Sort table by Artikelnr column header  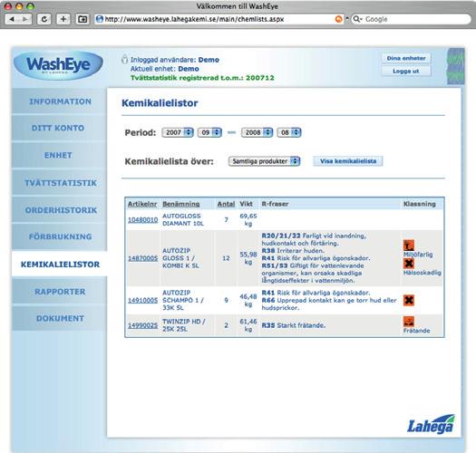(x=142, y=204)
